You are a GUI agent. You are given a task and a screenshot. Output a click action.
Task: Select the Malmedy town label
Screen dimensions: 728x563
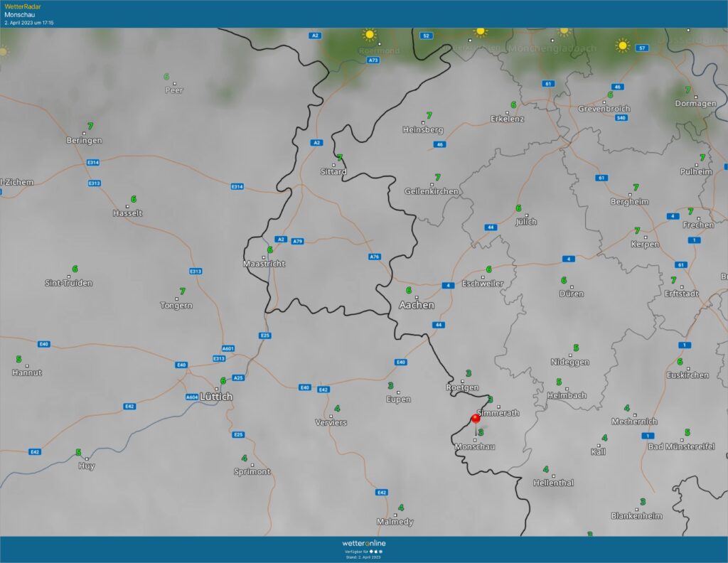[x=395, y=522]
